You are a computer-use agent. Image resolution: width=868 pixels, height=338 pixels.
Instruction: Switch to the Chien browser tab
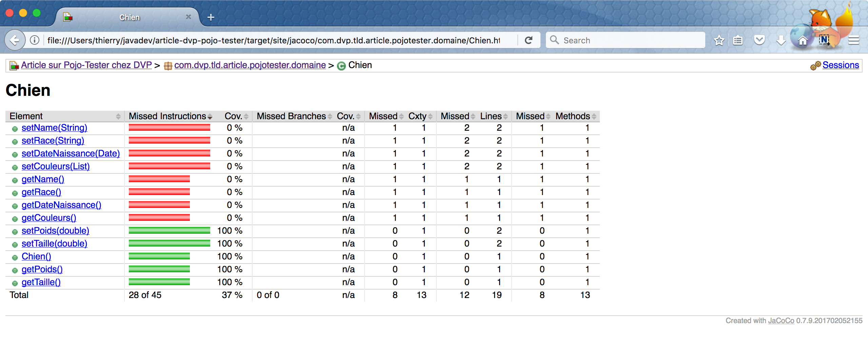tap(130, 17)
